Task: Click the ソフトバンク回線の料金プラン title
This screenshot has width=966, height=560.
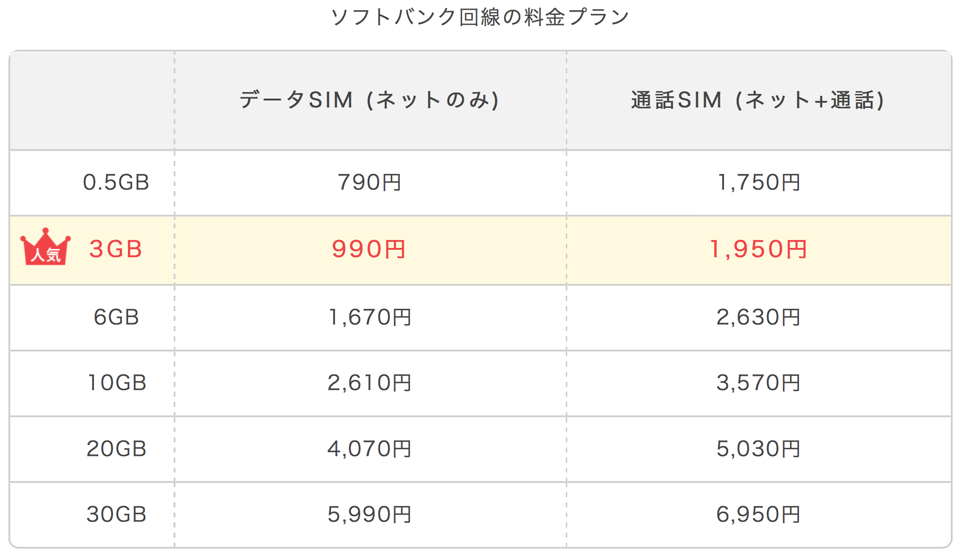Action: pos(480,17)
